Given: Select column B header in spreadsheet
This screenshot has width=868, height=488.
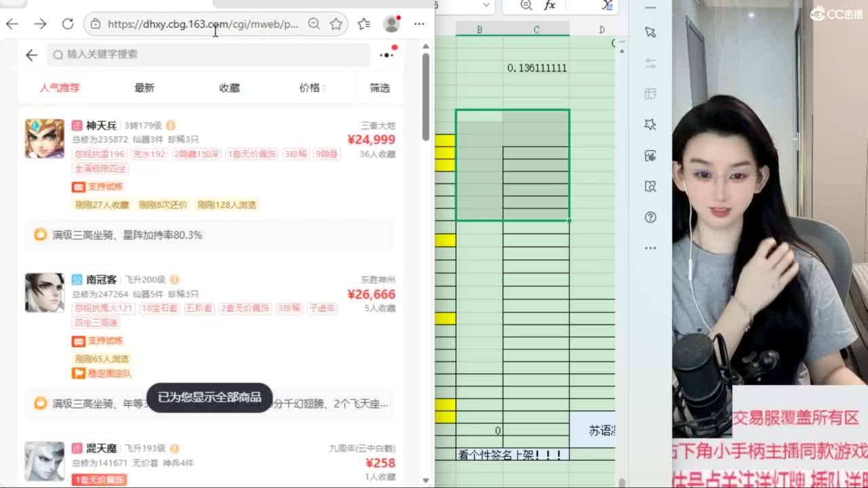Looking at the screenshot, I should tap(479, 30).
